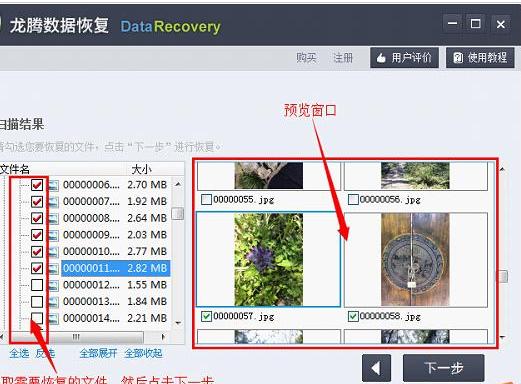This screenshot has height=384, width=521.
Task: Click file list vertical scrollbar thumb
Action: 178,214
